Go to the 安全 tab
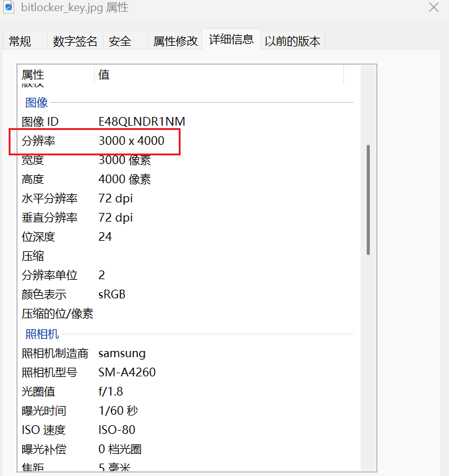This screenshot has width=449, height=476. 120,41
